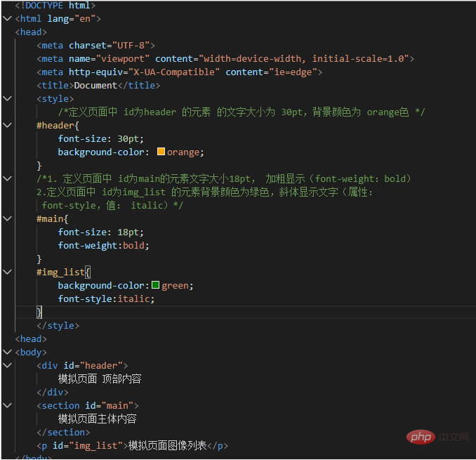Click the "en" lang attribute value

point(85,19)
